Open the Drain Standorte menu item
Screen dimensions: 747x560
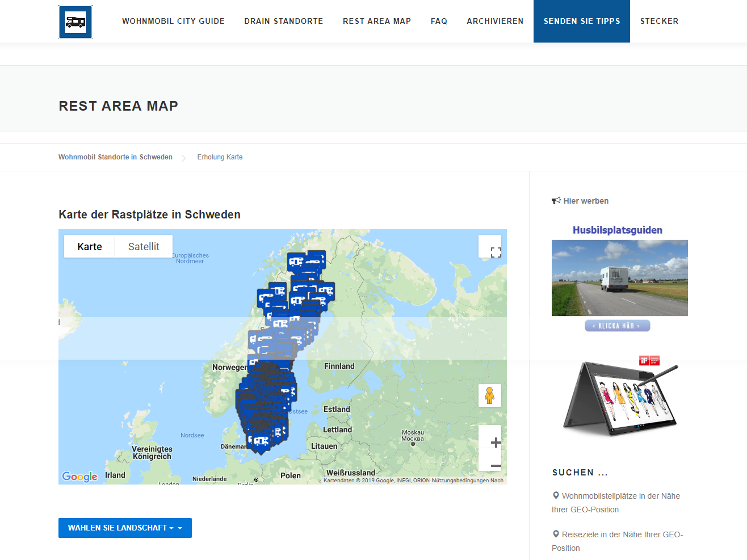click(283, 21)
